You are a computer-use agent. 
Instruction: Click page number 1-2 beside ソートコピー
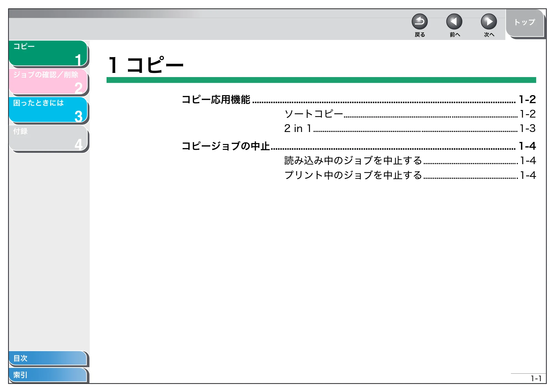click(x=528, y=114)
